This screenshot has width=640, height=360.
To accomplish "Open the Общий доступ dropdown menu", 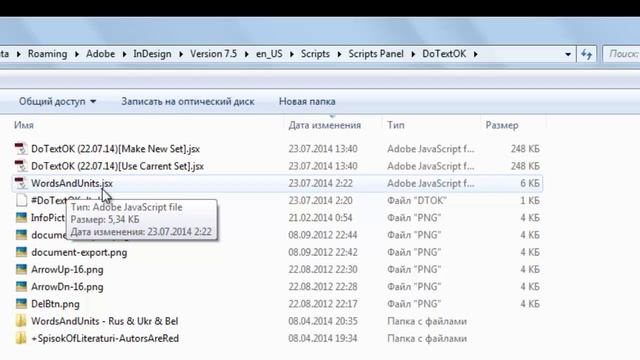I will (x=57, y=101).
